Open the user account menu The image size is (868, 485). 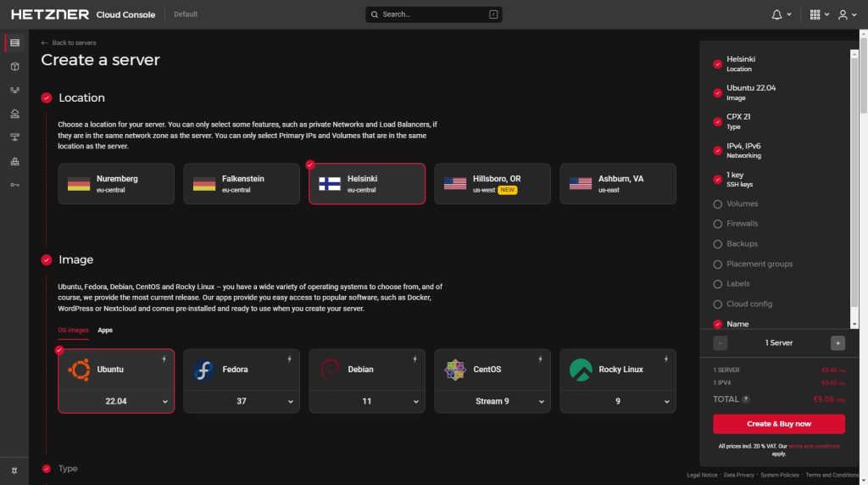[846, 14]
